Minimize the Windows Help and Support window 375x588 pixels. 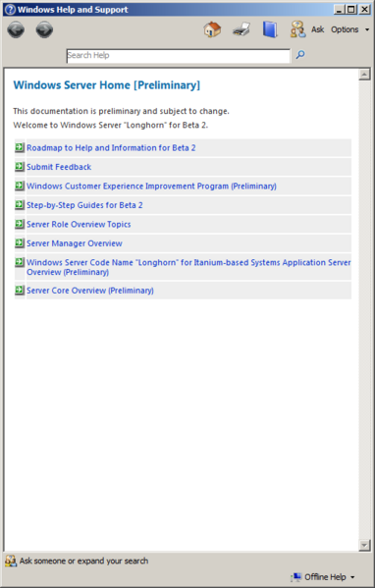(340, 10)
